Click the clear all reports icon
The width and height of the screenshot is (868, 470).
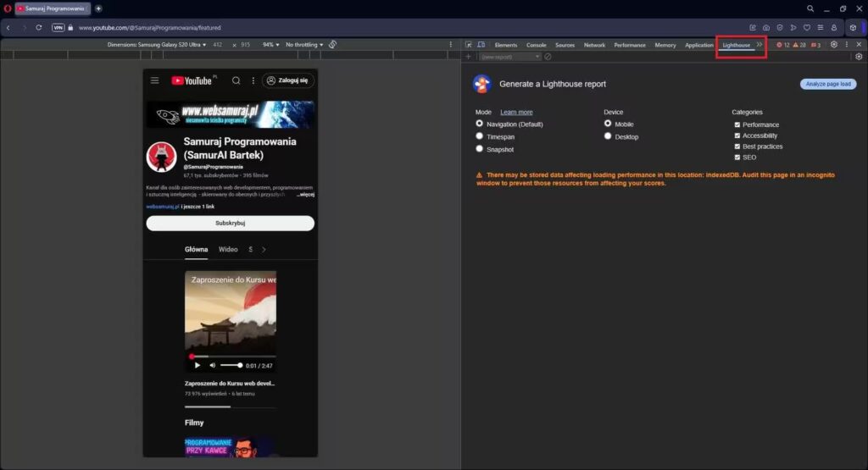point(548,57)
